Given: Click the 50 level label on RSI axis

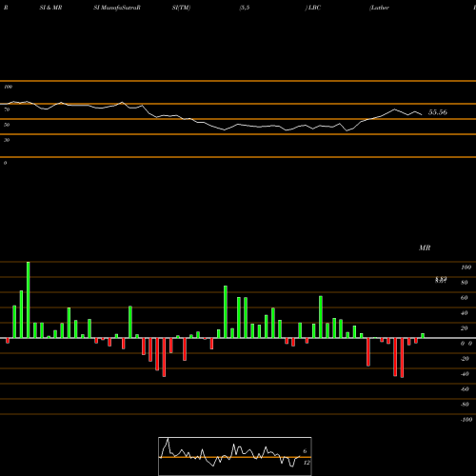Looking at the screenshot, I should [x=7, y=125].
